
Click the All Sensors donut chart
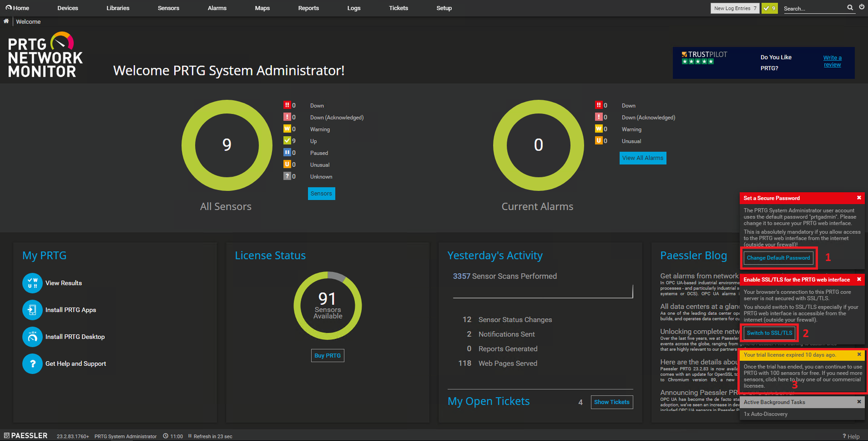click(227, 145)
